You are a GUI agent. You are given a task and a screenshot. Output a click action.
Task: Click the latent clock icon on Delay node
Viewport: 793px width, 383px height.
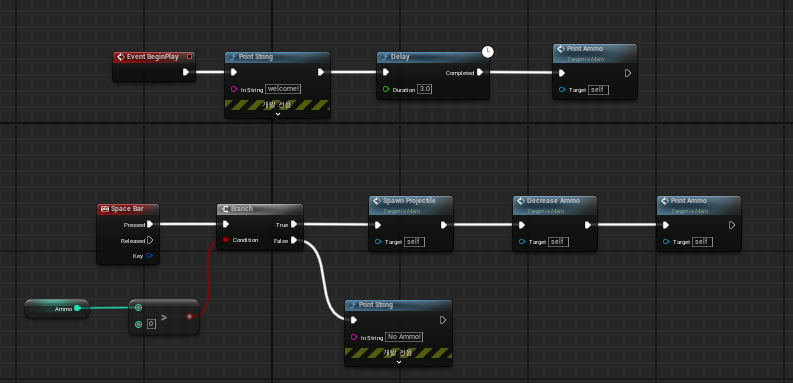pos(487,51)
